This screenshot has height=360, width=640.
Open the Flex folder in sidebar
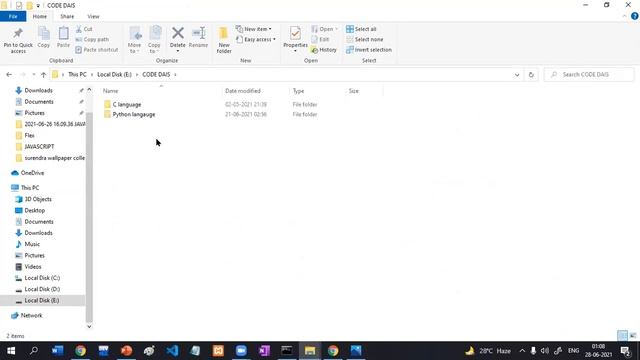tap(29, 136)
